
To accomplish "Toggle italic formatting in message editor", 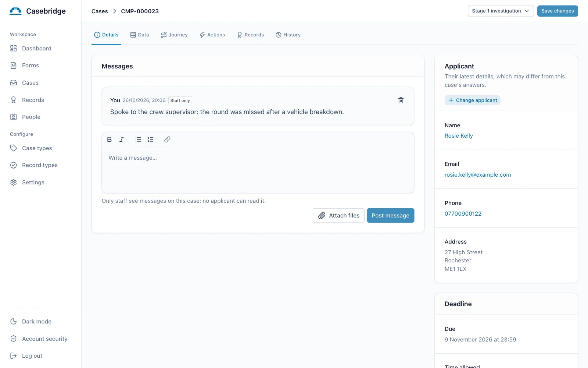I will pyautogui.click(x=122, y=139).
